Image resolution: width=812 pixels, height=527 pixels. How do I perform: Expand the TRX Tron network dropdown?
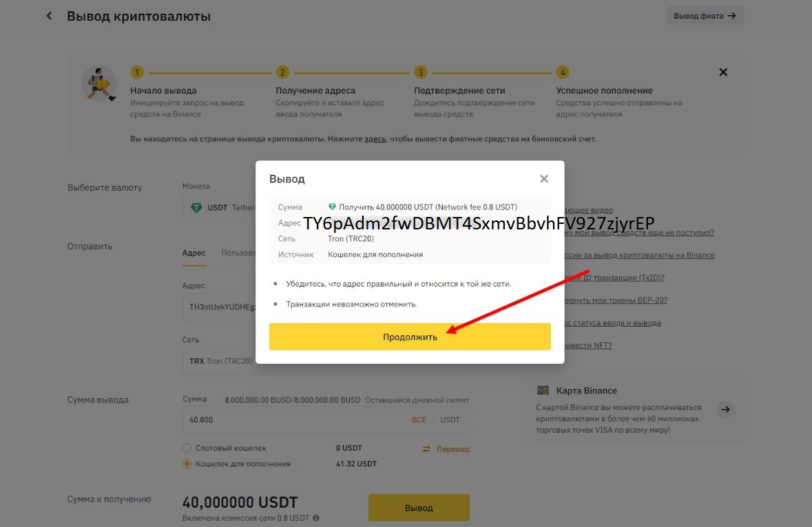219,361
